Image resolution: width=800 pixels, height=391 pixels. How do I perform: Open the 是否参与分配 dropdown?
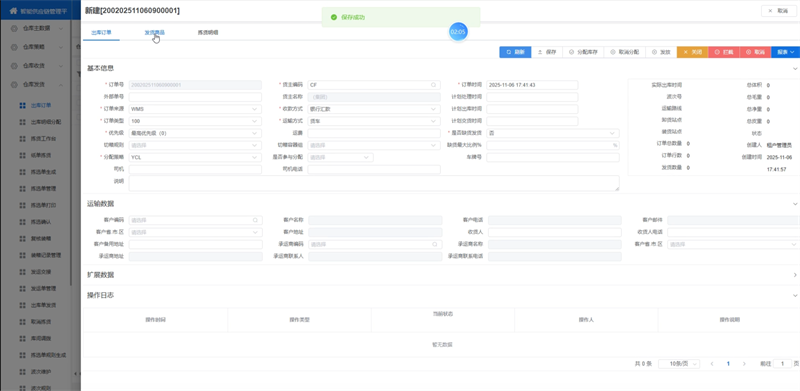point(340,157)
